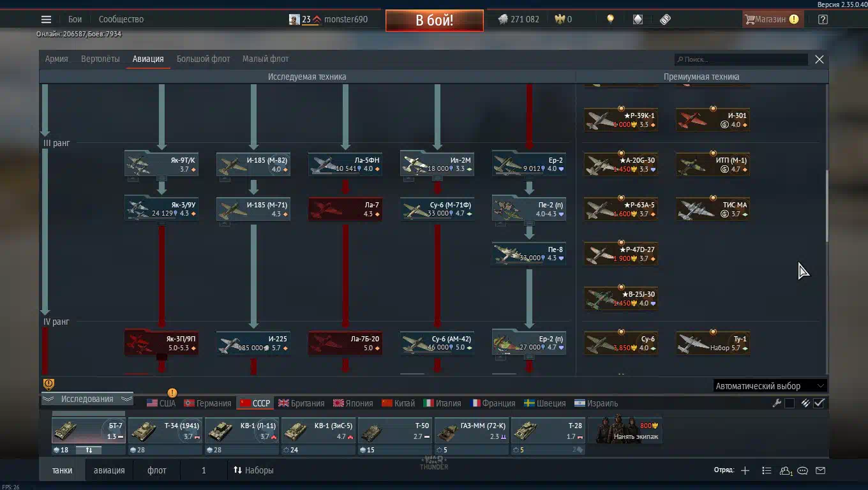Switch crew preset to флот

[156, 470]
